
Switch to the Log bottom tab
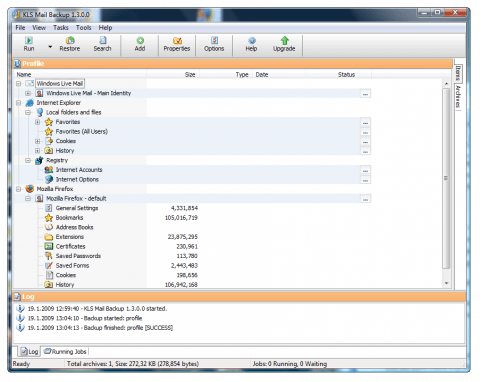click(29, 351)
